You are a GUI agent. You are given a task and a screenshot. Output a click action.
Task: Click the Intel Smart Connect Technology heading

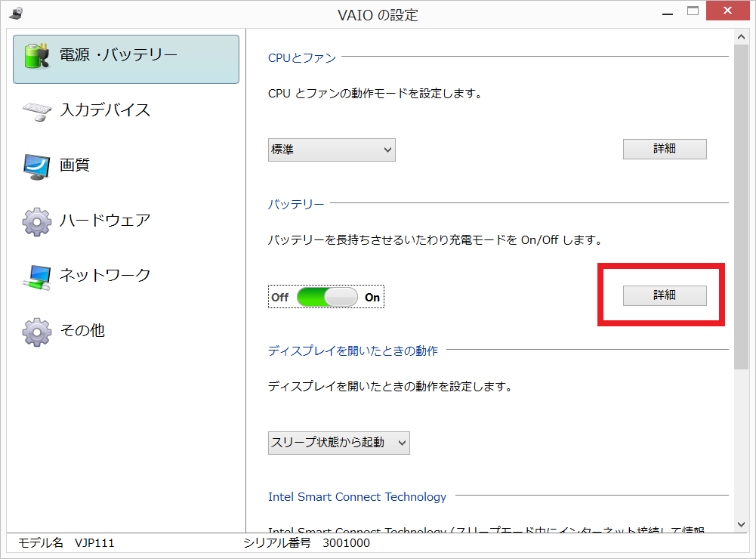coord(357,497)
